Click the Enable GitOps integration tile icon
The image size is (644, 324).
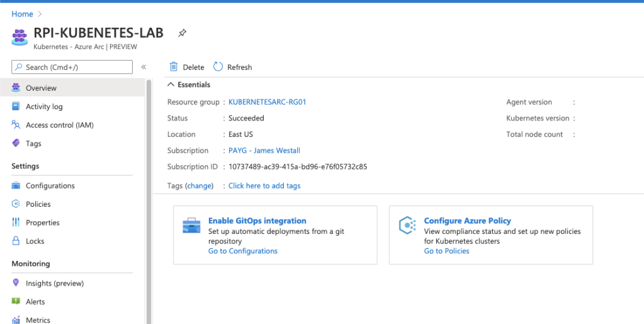[191, 226]
